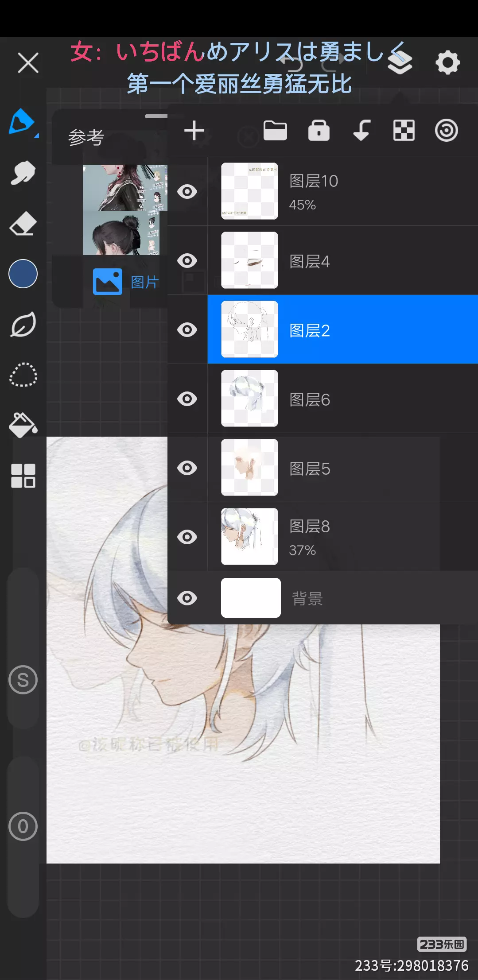This screenshot has height=980, width=478.
Task: Select layer named 图层4
Action: click(310, 262)
